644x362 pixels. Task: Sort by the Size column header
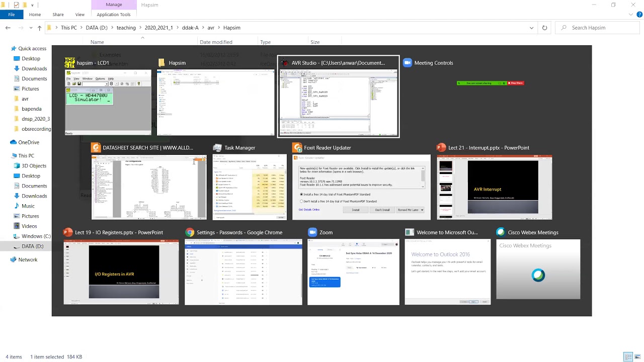[315, 42]
